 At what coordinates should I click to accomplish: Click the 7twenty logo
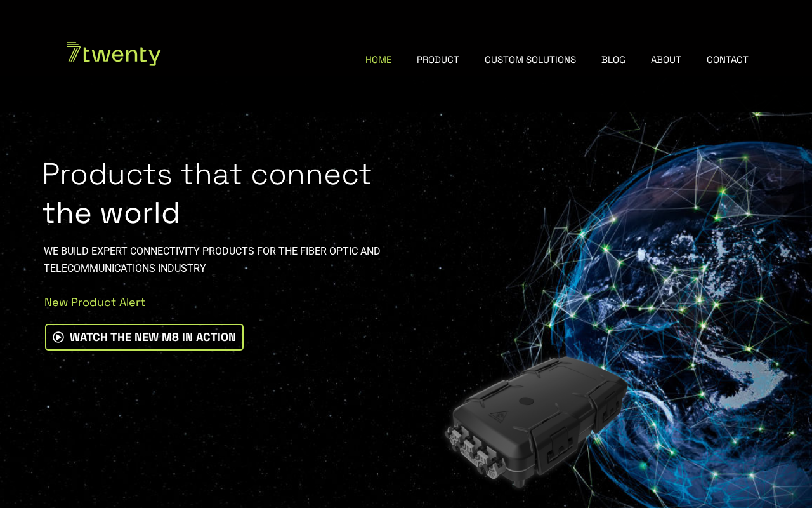[114, 54]
